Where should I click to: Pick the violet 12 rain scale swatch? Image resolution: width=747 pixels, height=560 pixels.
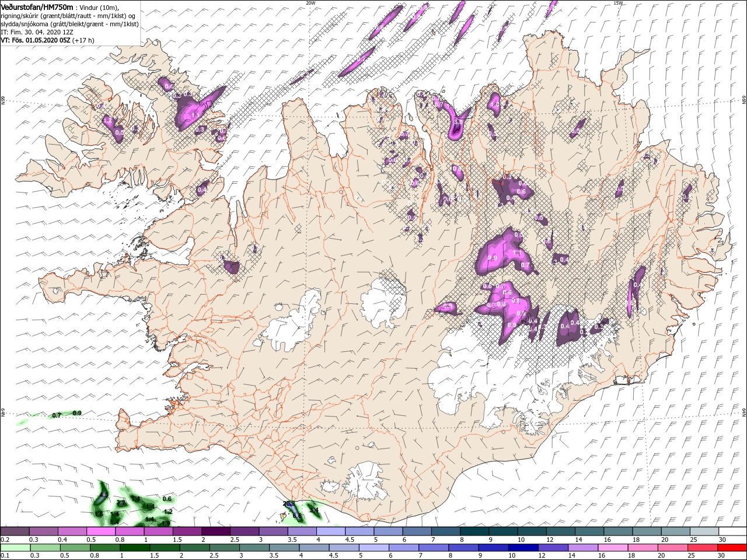[x=553, y=548]
